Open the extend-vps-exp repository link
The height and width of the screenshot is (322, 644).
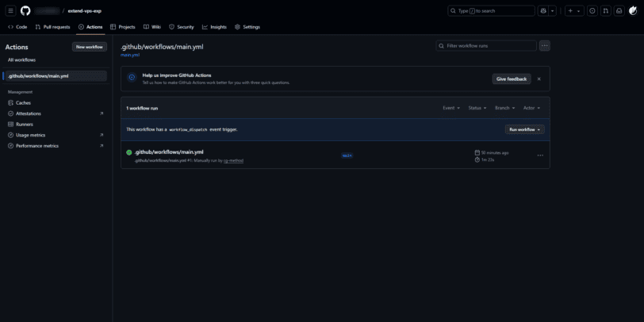(85, 11)
